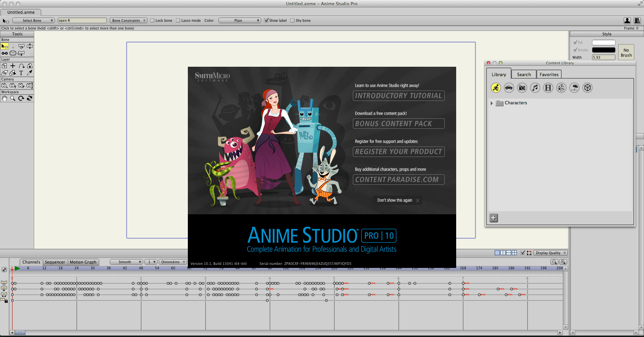Choose the Follow Path curved arrow tool
The width and height of the screenshot is (644, 337).
(21, 66)
